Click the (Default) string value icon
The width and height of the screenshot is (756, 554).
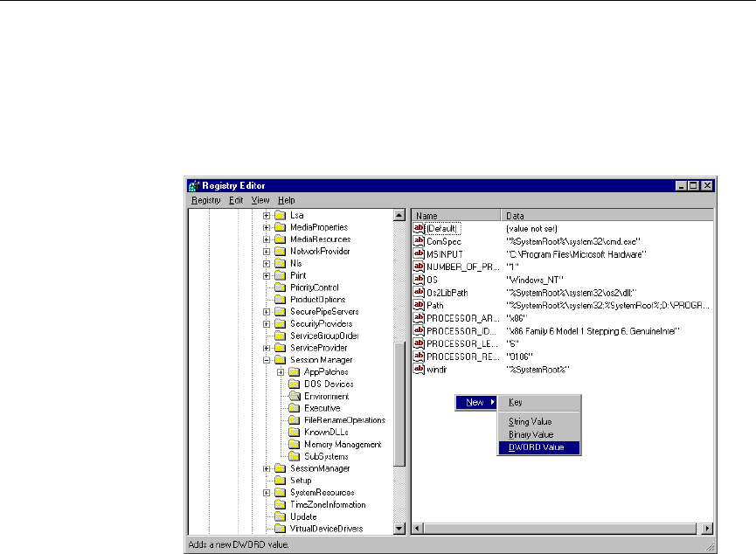click(419, 228)
